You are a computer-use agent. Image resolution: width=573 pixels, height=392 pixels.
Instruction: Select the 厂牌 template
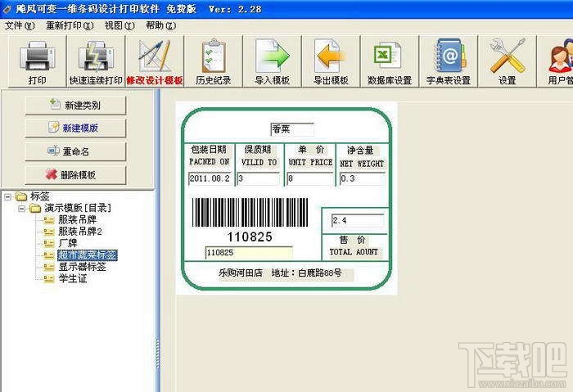tap(68, 243)
